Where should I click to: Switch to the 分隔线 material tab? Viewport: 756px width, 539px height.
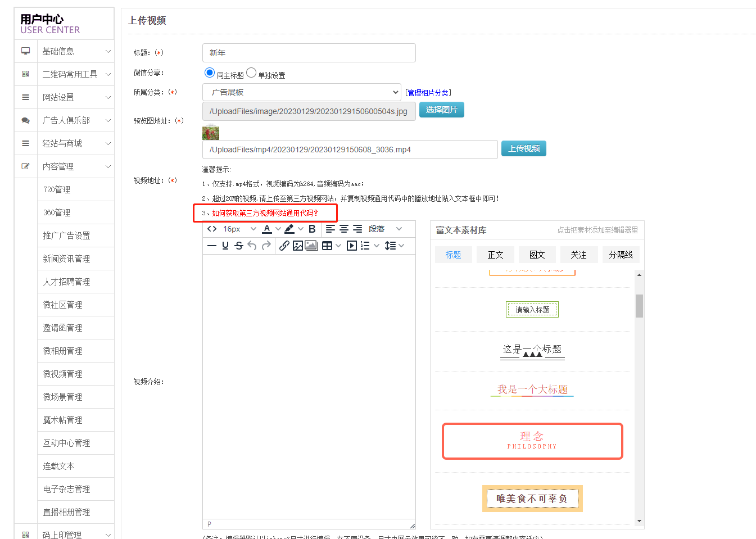click(621, 255)
